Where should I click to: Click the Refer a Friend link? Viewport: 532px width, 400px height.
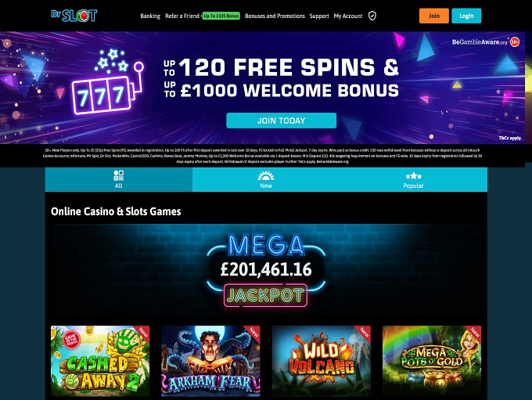[x=182, y=16]
